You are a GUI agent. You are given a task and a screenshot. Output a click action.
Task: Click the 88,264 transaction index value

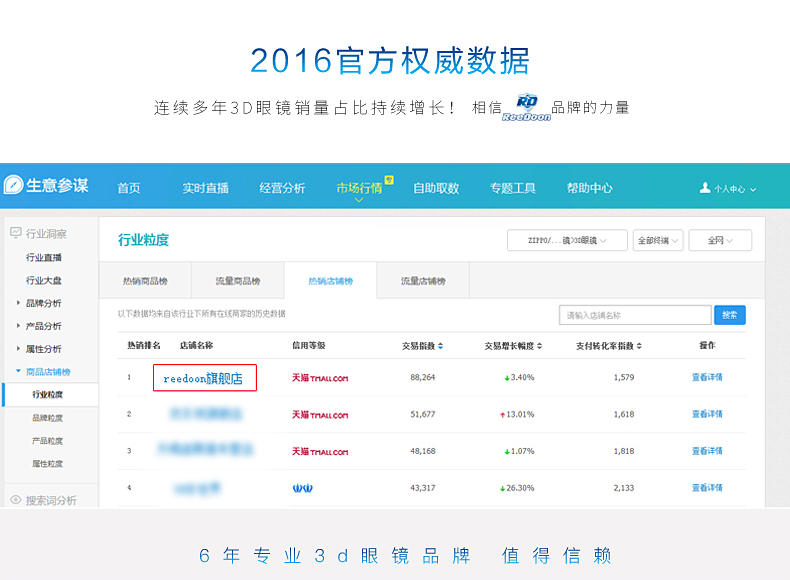(422, 377)
